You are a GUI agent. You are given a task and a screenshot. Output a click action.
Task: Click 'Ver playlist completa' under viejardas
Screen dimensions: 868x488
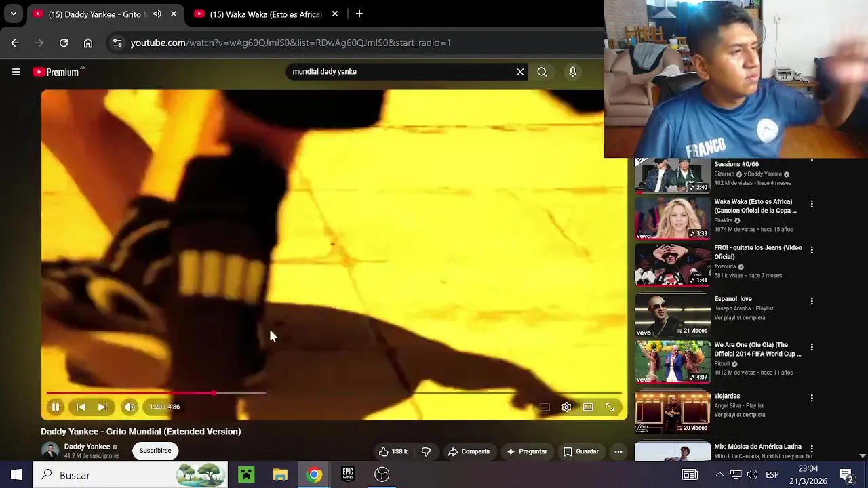pyautogui.click(x=739, y=415)
